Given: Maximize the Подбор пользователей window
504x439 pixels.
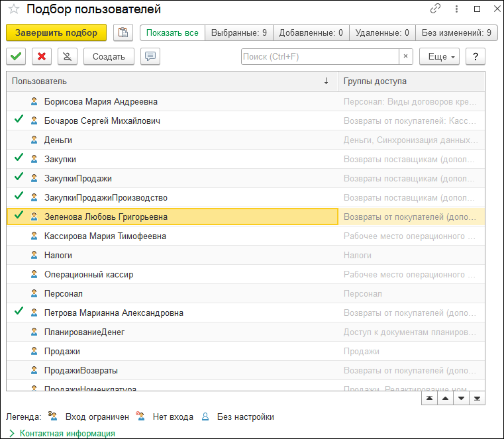Looking at the screenshot, I should pos(478,9).
